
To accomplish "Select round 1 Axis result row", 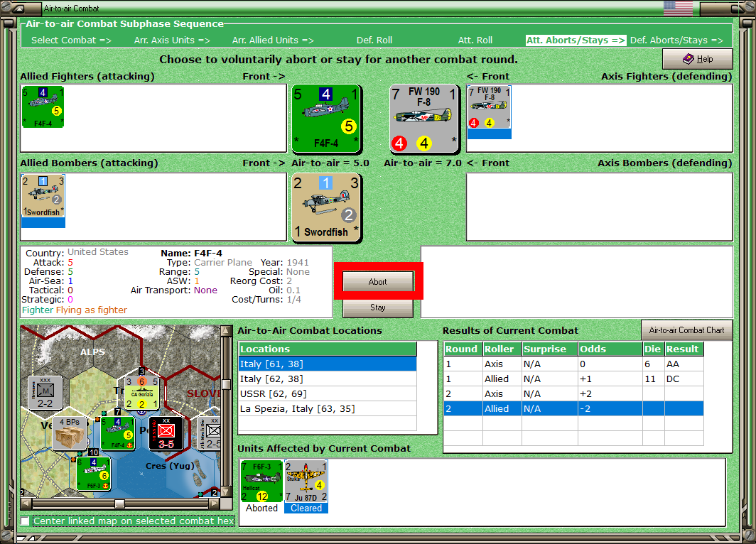I will tap(573, 364).
